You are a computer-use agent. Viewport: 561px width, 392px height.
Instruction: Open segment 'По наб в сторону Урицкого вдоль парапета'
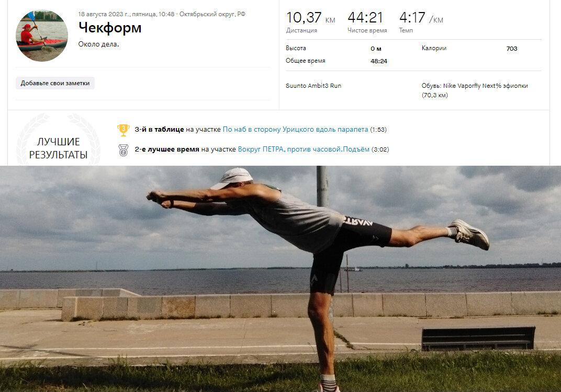[295, 129]
